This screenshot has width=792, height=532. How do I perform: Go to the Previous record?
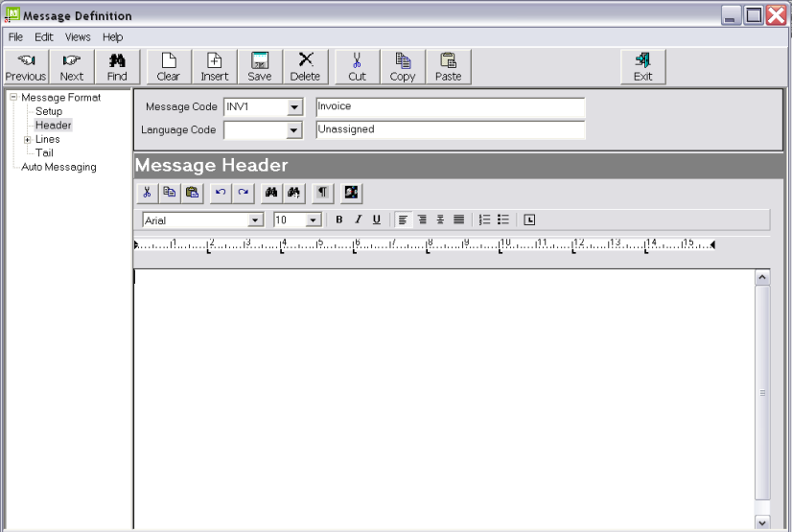26,67
